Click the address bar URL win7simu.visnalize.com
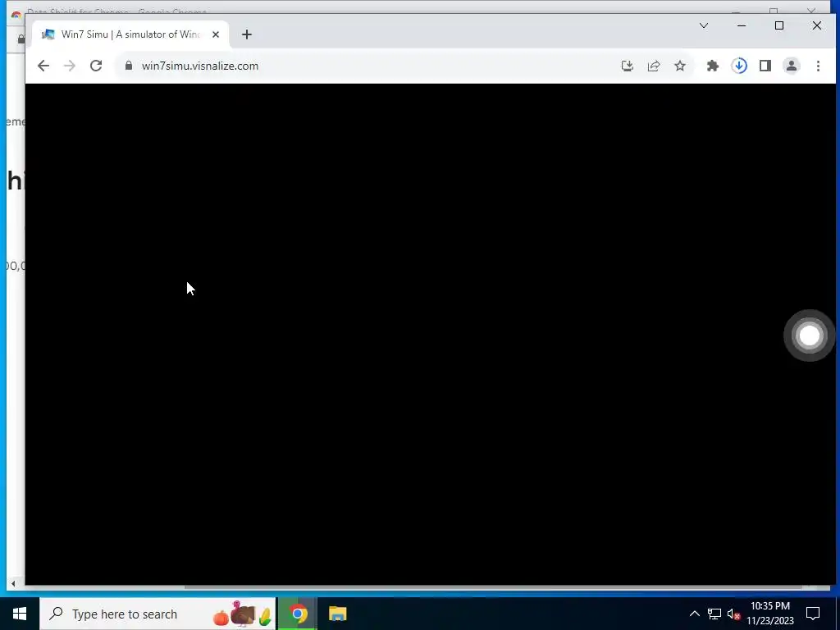This screenshot has width=840, height=630. pos(200,66)
